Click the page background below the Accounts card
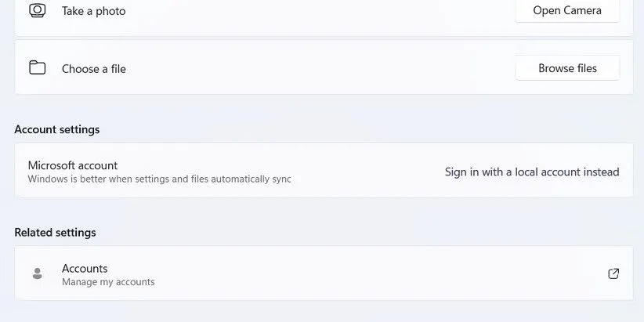The width and height of the screenshot is (644, 322). click(313, 312)
